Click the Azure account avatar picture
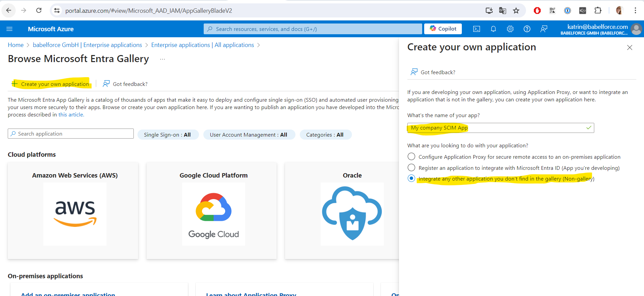 click(636, 29)
